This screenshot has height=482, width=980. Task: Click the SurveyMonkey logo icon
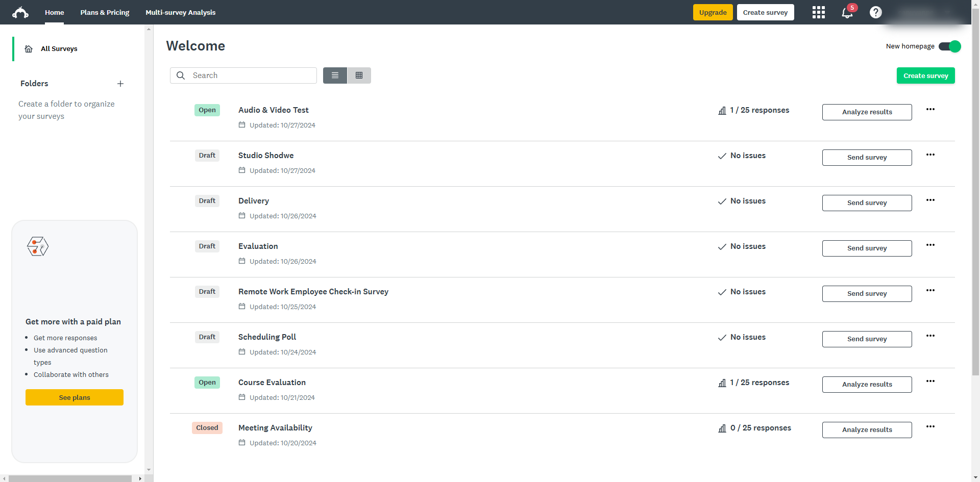pyautogui.click(x=20, y=12)
